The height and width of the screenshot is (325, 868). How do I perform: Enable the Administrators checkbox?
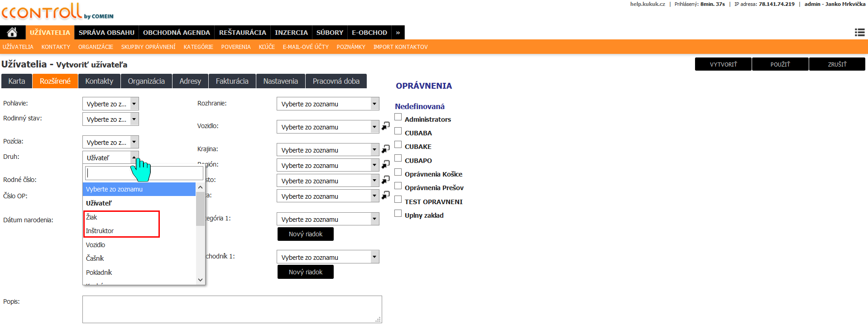(398, 117)
